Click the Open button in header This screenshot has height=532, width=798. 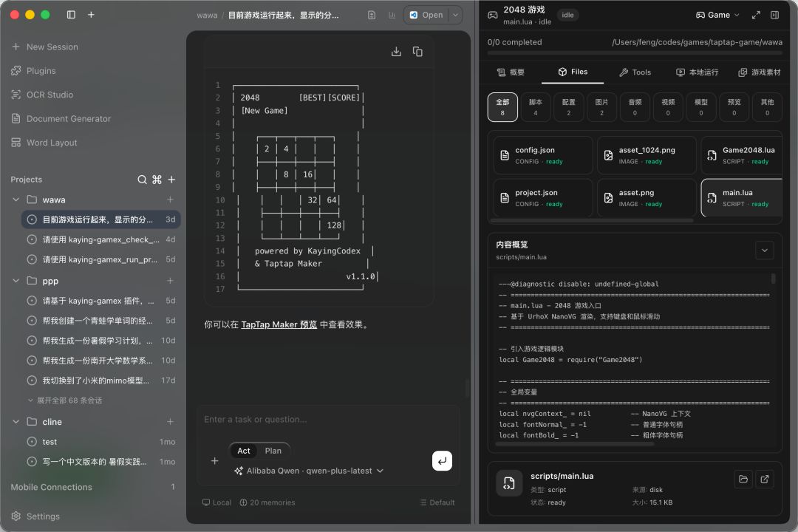point(426,16)
